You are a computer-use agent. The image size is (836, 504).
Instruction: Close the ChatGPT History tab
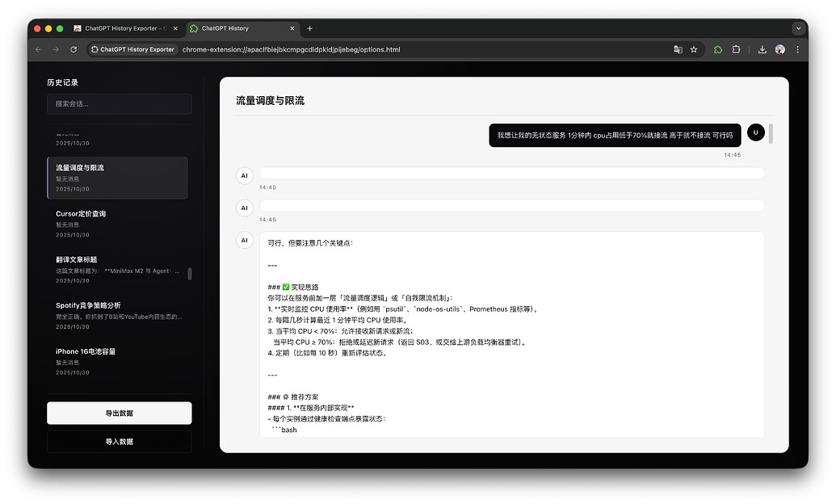click(x=292, y=28)
